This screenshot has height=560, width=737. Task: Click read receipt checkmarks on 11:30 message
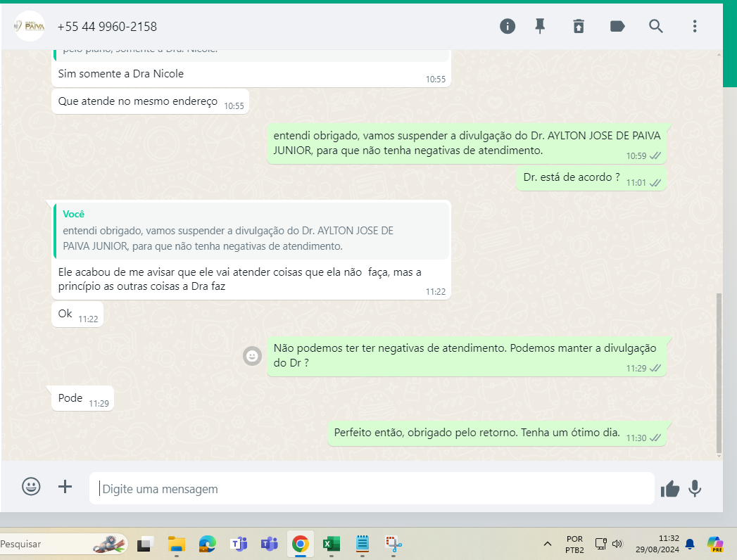point(655,438)
